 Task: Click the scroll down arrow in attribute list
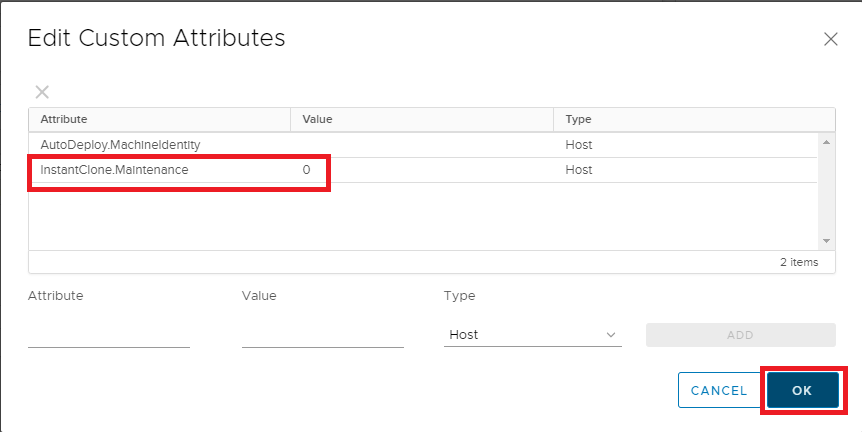[x=826, y=241]
